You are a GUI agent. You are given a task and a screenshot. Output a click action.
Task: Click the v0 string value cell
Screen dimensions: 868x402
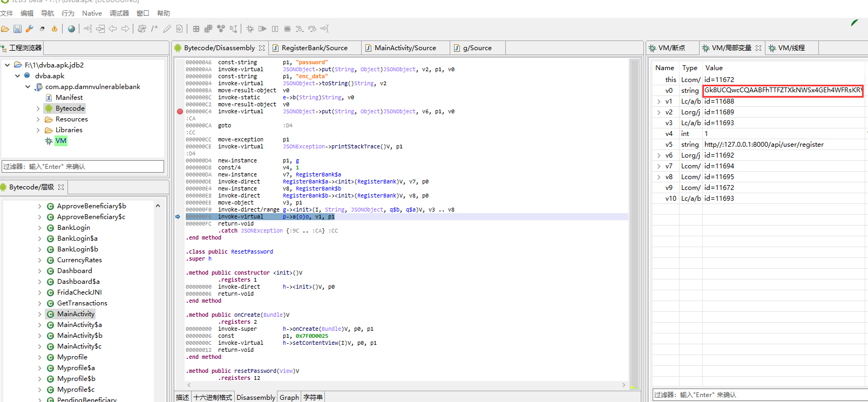point(783,91)
